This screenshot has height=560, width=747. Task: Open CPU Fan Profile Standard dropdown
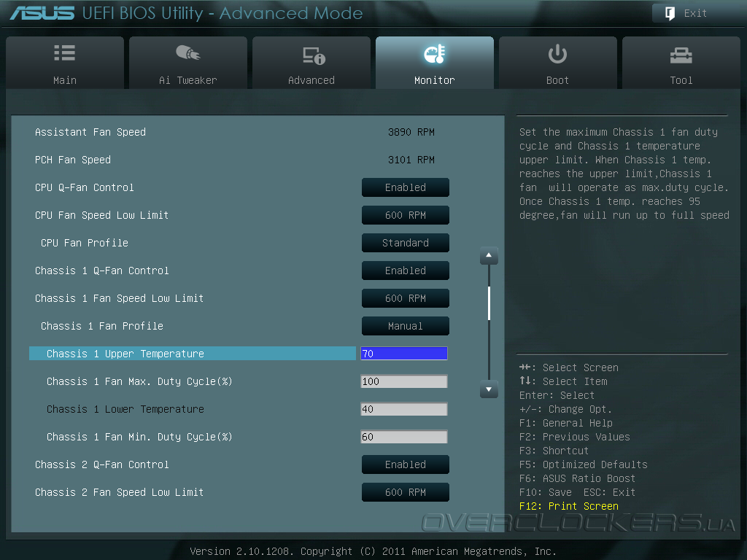[406, 243]
